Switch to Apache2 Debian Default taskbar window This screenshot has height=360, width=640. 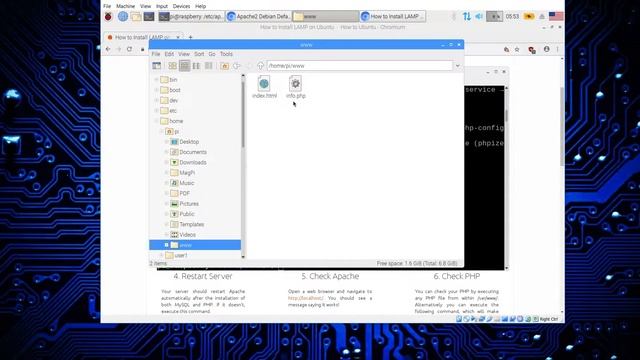pyautogui.click(x=259, y=16)
